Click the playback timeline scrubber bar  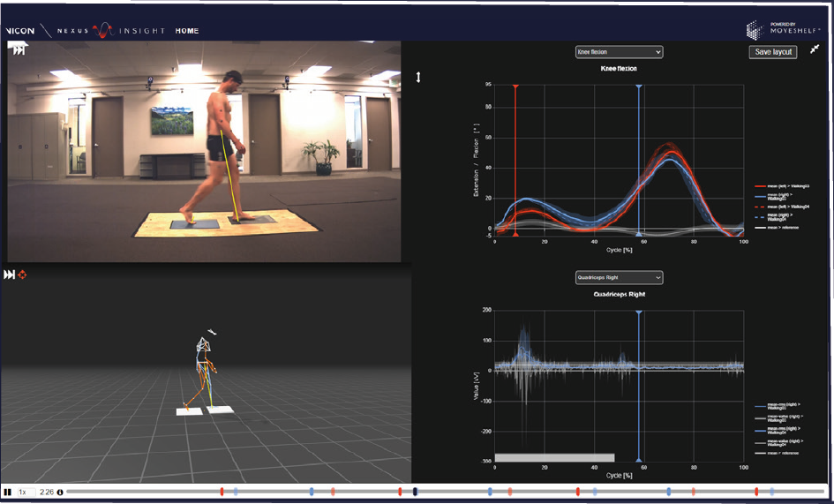530,491
